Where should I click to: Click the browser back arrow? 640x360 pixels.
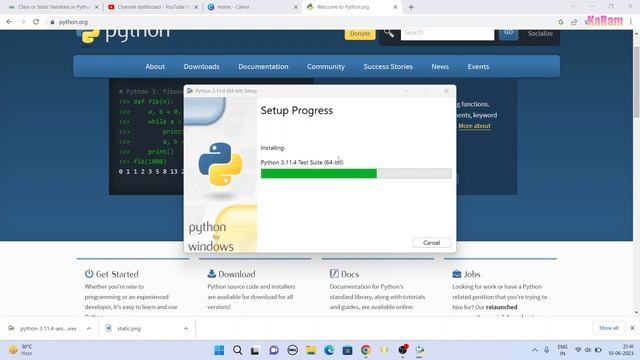(9, 22)
